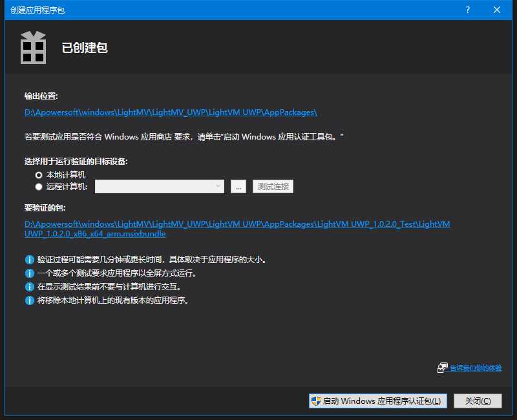Screen dimensions: 517x420
Task: Click info icon beside 将移除本地计算机 note
Action: [x=29, y=300]
